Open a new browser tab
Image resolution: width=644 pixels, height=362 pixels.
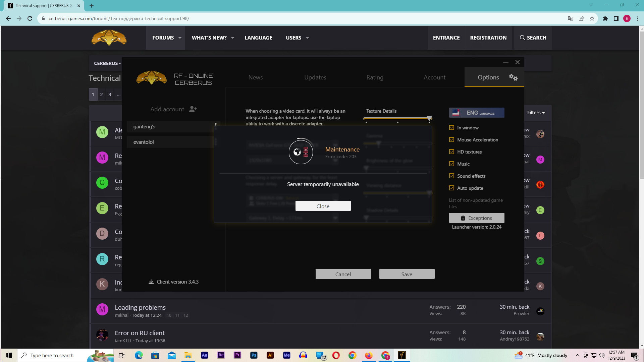[x=92, y=6]
